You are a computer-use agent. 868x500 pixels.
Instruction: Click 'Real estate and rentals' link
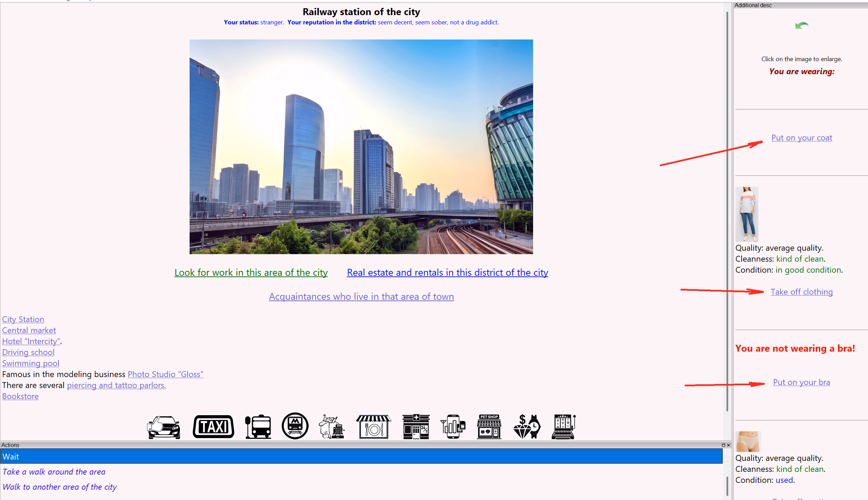tap(447, 272)
